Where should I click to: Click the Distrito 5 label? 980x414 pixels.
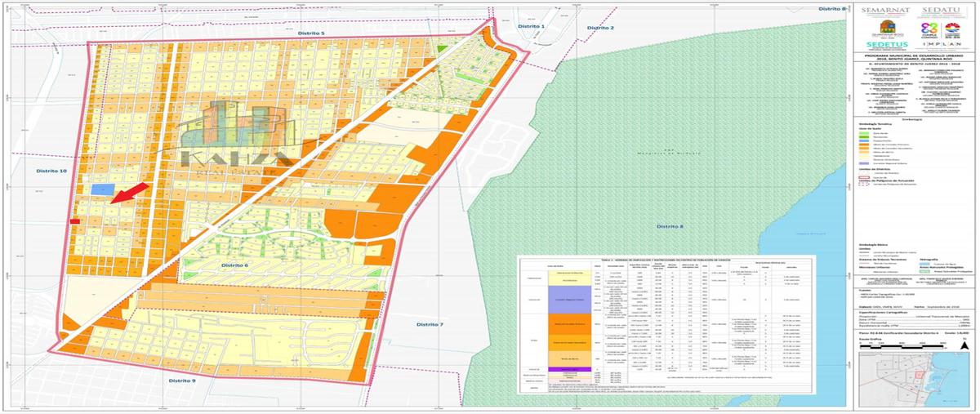click(312, 33)
